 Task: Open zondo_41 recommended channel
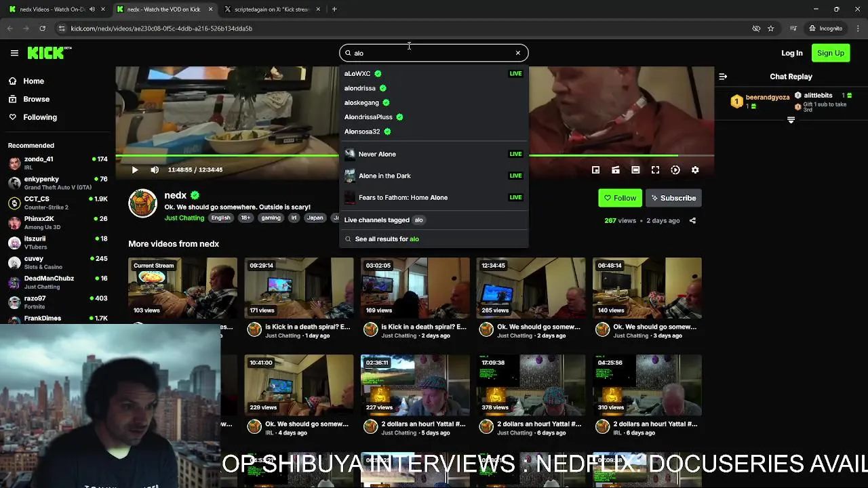pos(58,163)
